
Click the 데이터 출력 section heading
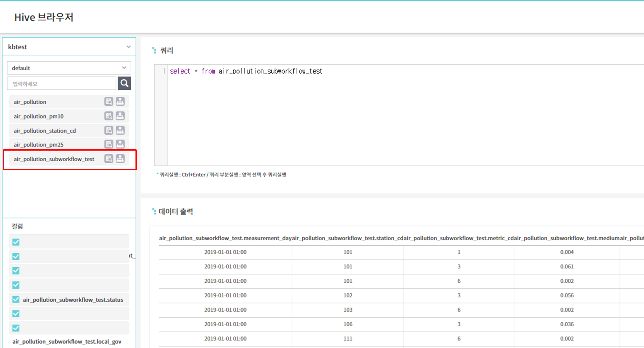click(x=176, y=211)
